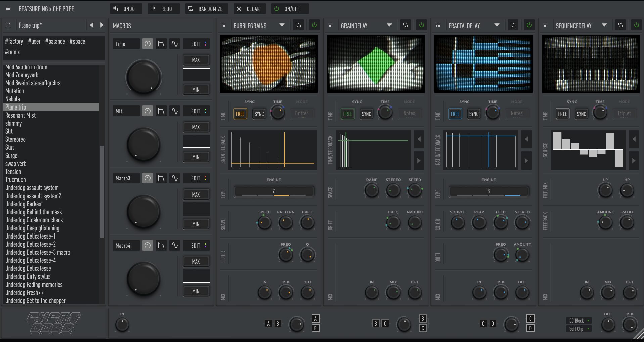Select LFO sine icon for Macro3
This screenshot has width=644, height=342.
tap(175, 178)
